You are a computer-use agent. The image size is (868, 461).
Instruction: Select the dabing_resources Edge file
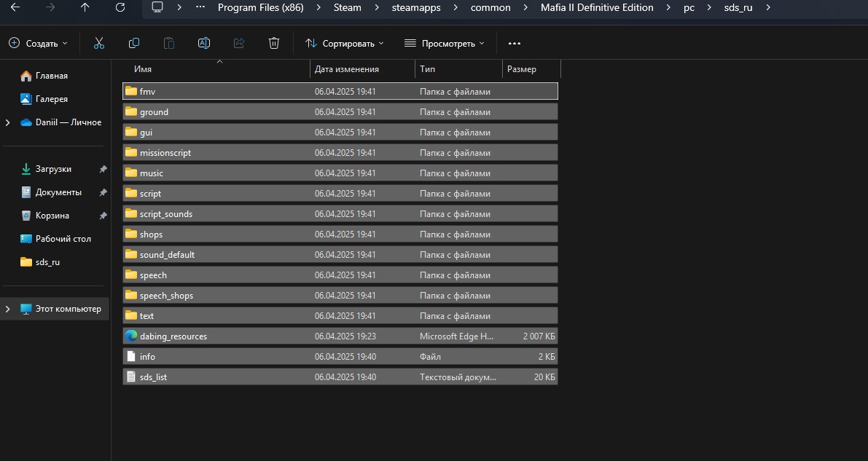tap(340, 336)
